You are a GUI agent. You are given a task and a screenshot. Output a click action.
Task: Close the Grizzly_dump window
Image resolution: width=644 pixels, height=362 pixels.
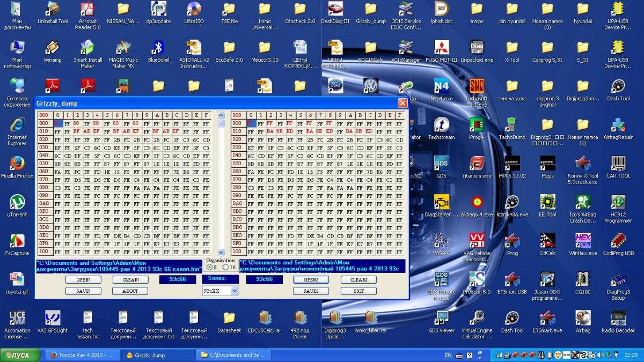(402, 103)
